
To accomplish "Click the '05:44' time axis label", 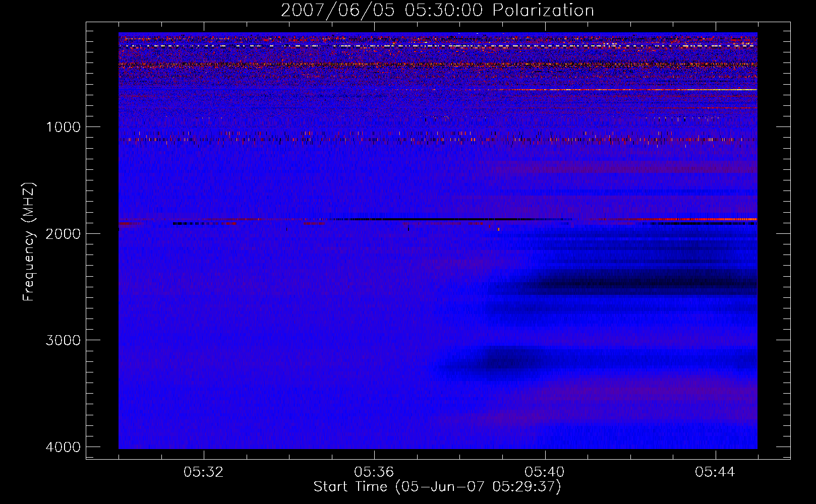I will (x=715, y=472).
